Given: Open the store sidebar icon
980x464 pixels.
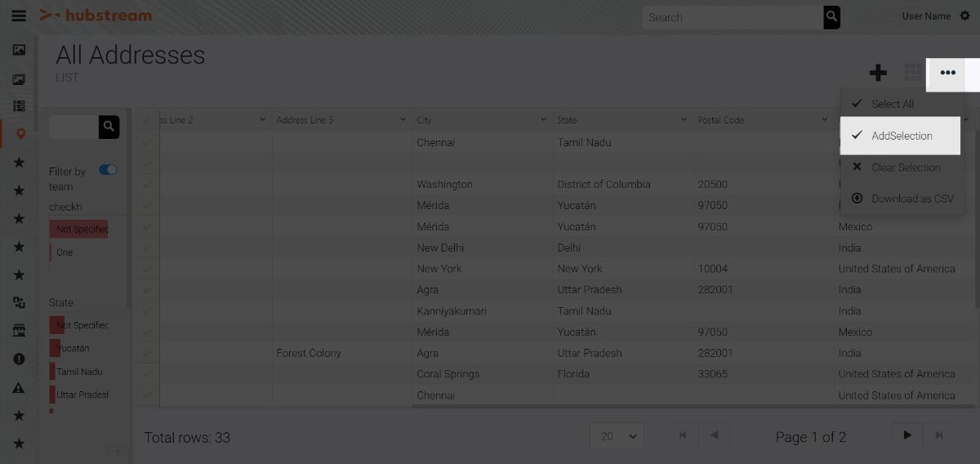Looking at the screenshot, I should tap(19, 331).
